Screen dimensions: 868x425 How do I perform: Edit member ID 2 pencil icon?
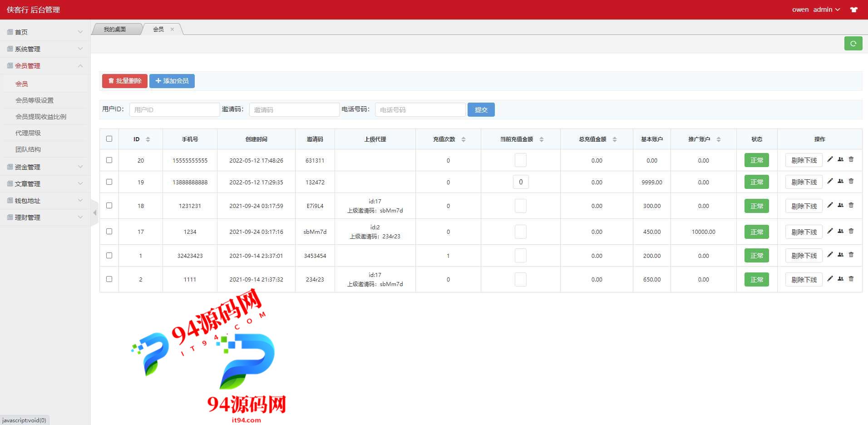coord(830,279)
